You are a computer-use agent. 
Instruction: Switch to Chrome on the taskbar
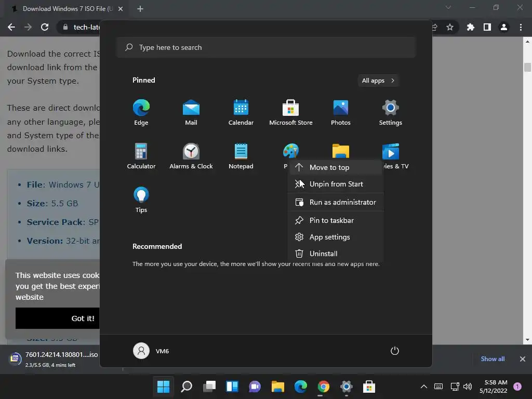click(323, 387)
